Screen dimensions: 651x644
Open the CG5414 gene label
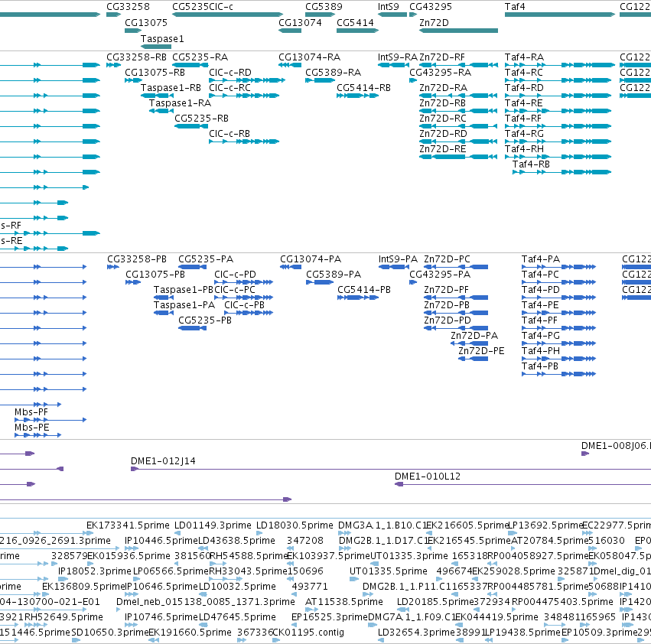point(355,23)
